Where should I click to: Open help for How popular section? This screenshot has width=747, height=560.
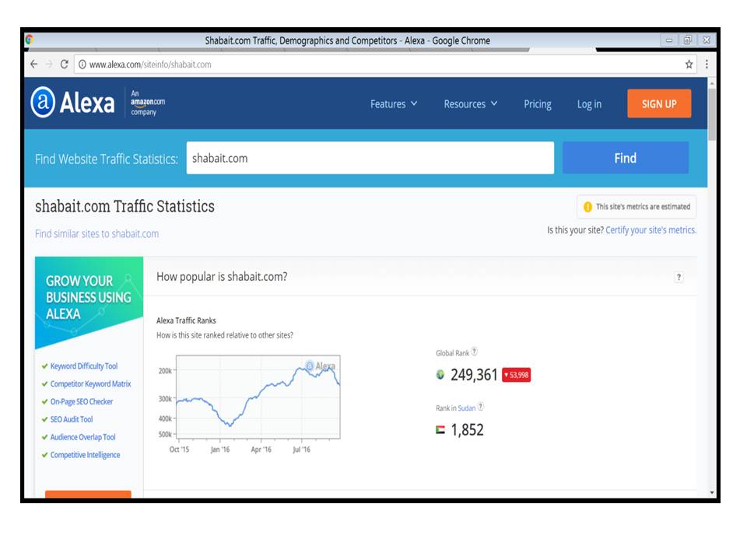(x=679, y=277)
